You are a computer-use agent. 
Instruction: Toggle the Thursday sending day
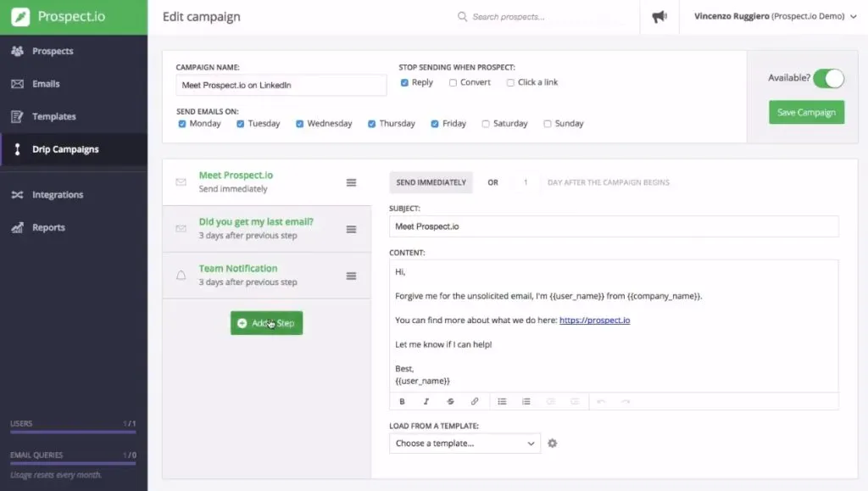371,124
